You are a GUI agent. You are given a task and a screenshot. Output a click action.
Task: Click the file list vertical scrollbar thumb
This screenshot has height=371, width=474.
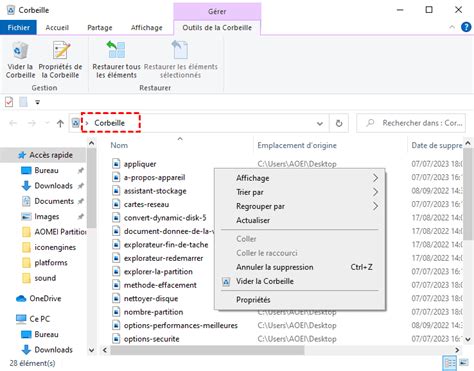click(468, 194)
